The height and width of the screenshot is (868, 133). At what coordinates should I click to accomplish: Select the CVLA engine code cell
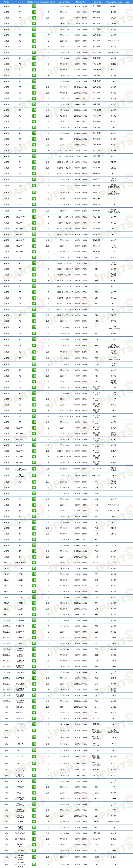(x=114, y=257)
